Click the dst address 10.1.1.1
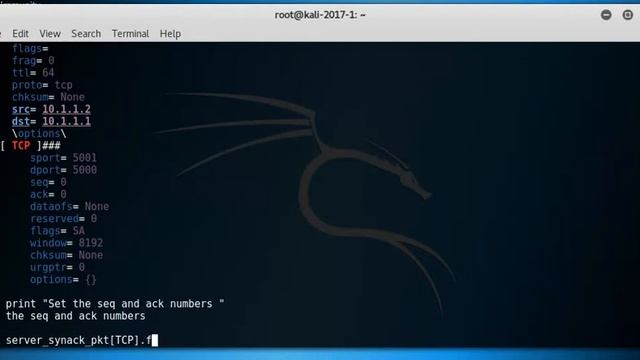 coord(67,122)
